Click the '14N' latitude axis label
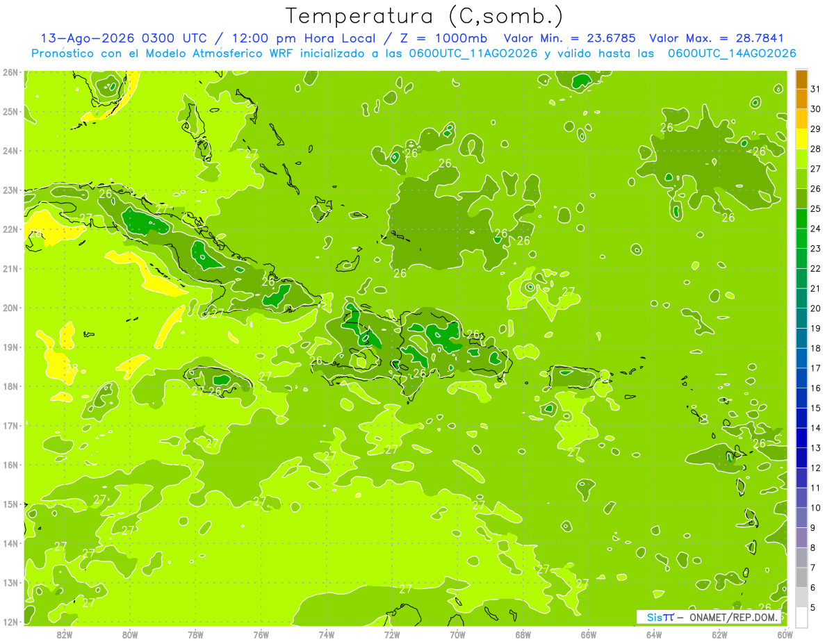The height and width of the screenshot is (644, 834). coord(10,543)
